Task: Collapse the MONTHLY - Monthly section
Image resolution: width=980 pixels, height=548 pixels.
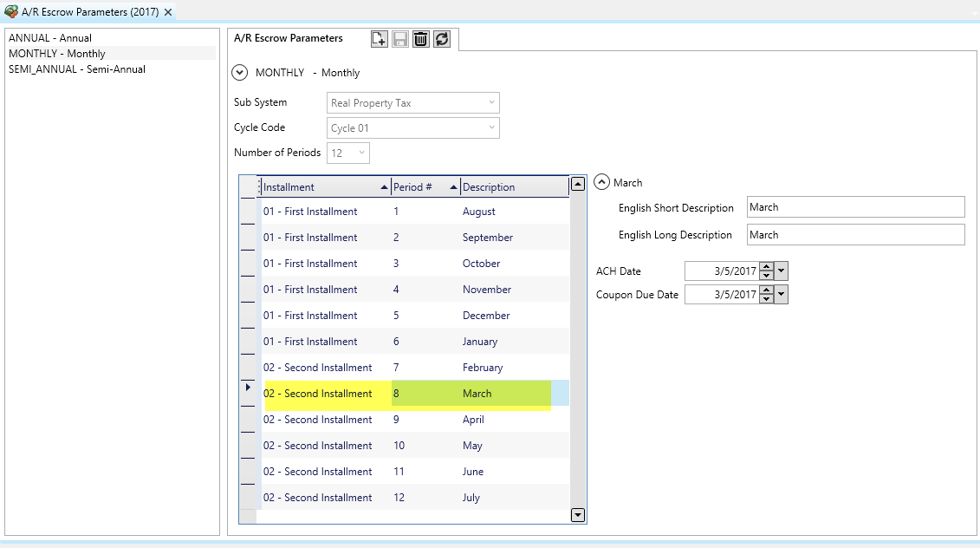Action: 240,73
